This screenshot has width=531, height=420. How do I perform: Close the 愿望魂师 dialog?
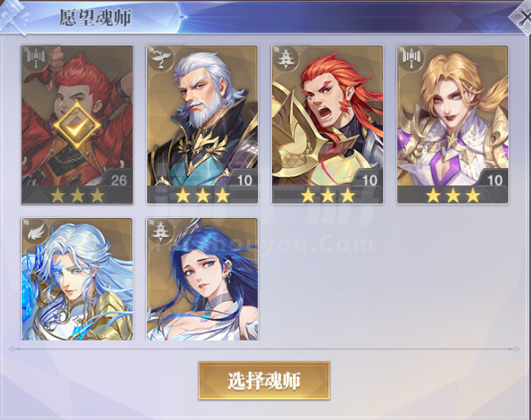click(522, 17)
